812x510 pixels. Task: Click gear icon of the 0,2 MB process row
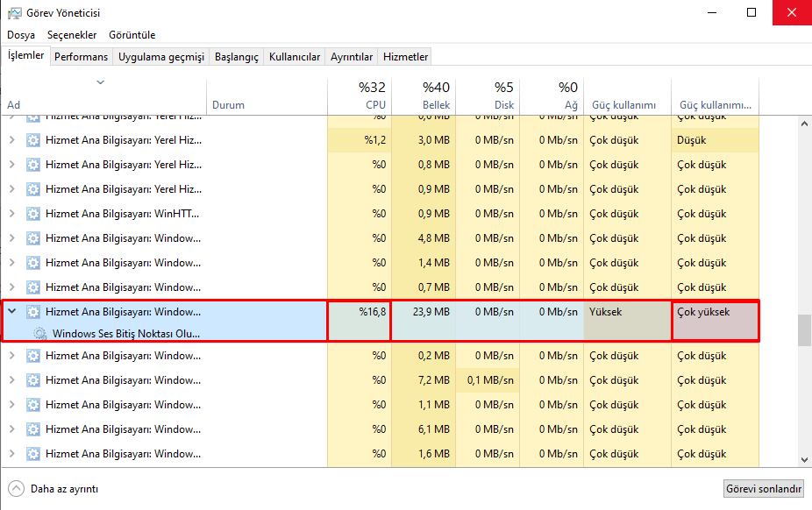(33, 356)
